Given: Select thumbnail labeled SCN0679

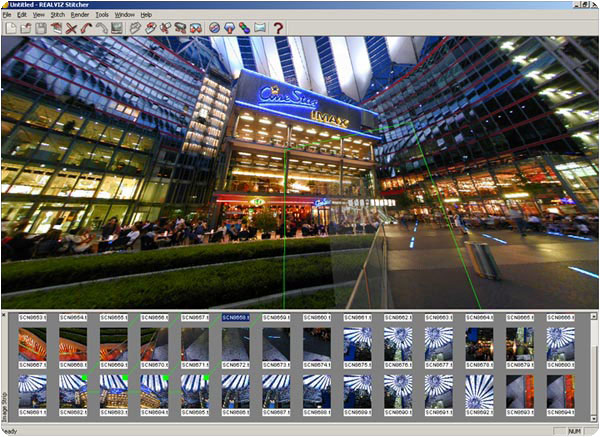Looking at the screenshot, I should (x=520, y=344).
